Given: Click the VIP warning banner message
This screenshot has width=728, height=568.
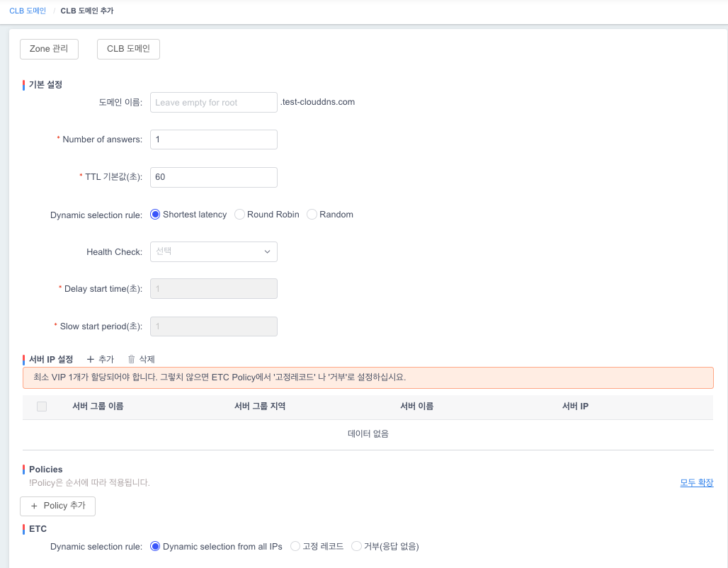Looking at the screenshot, I should click(x=368, y=377).
